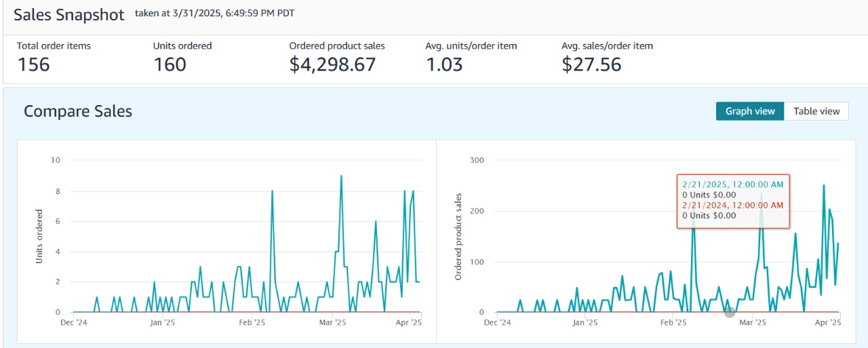Click the vertical "Units ordered" axis title
Image resolution: width=868 pixels, height=348 pixels.
(x=39, y=236)
